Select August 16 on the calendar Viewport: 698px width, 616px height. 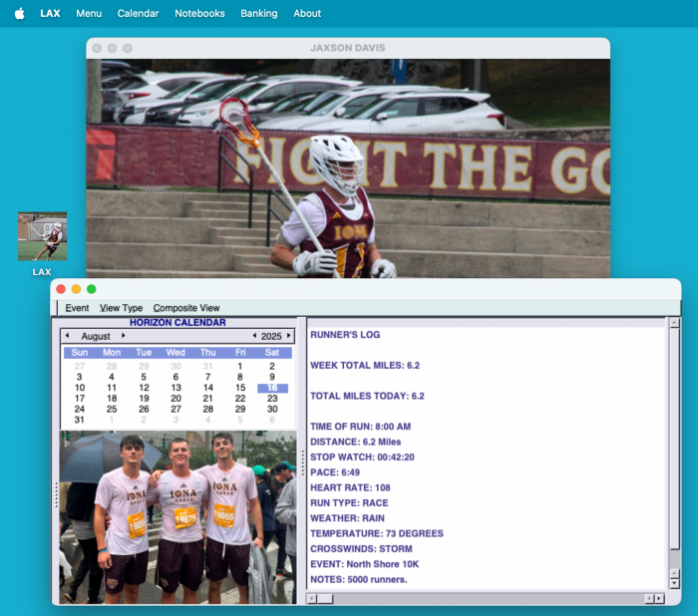click(x=272, y=388)
